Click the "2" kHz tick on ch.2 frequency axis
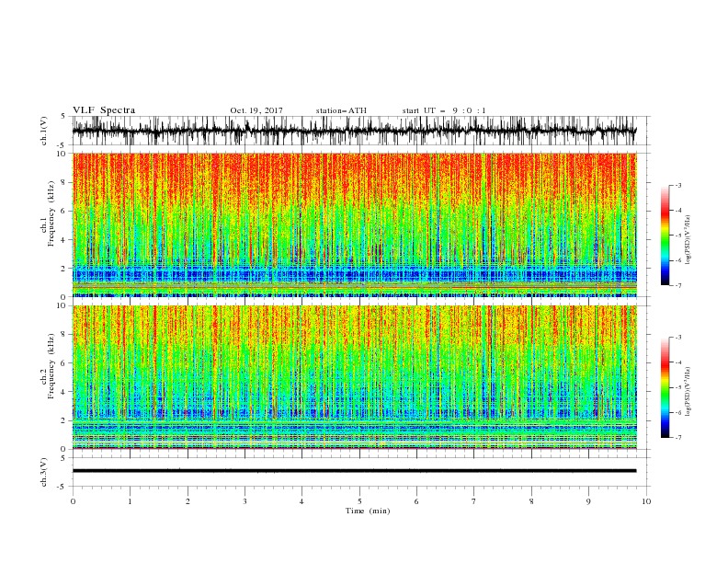The width and height of the screenshot is (728, 563). (64, 420)
